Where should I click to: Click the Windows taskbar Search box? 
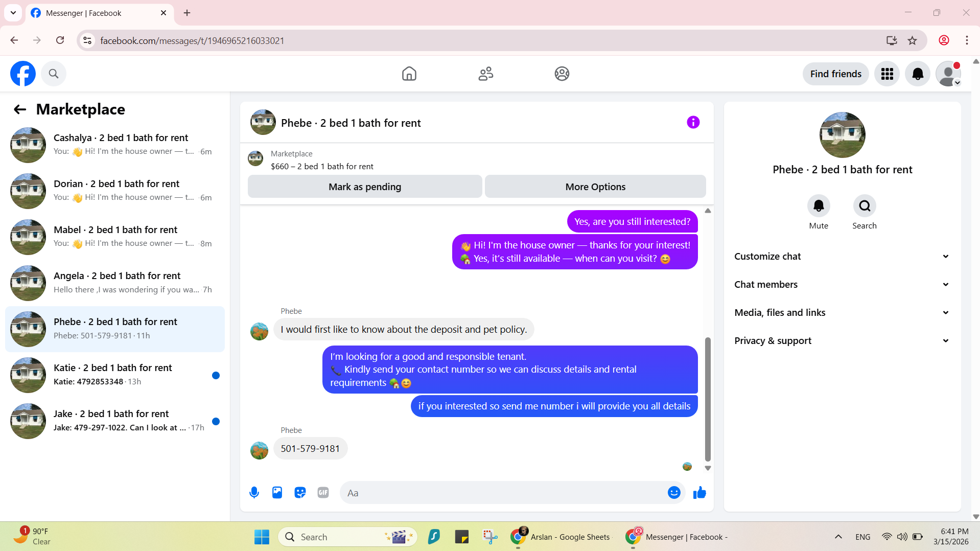[x=347, y=537]
